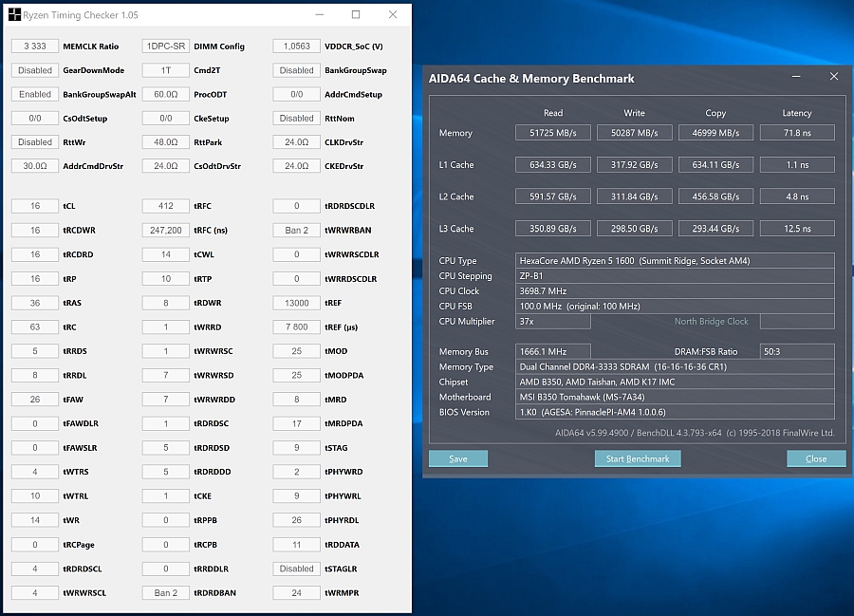
Task: Click AddrCmdDrvStr 30.0Ω field
Action: coord(35,166)
